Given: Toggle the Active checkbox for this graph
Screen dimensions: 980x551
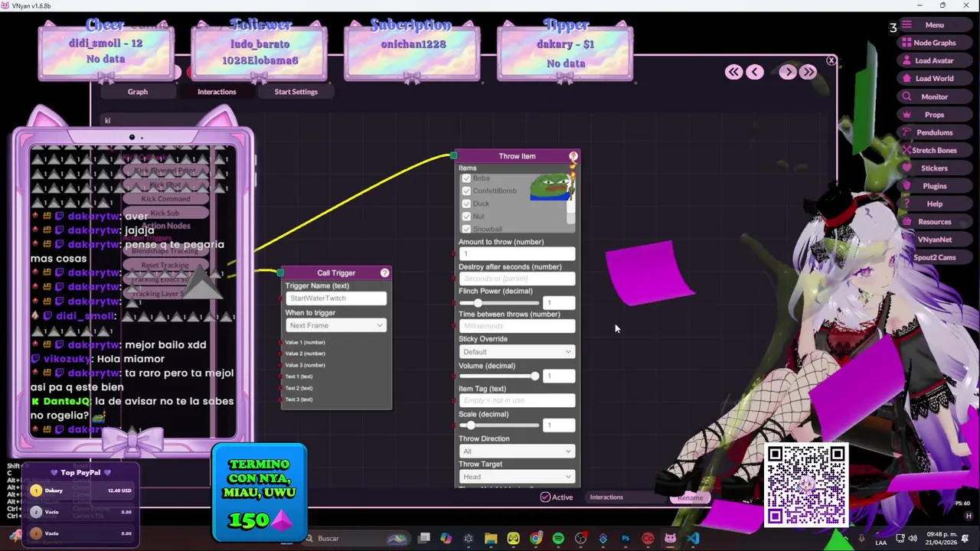Looking at the screenshot, I should (545, 497).
